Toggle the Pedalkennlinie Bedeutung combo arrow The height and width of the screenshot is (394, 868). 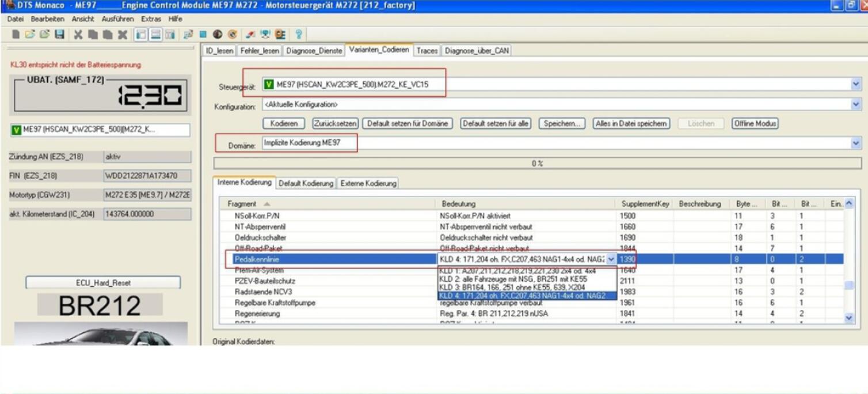click(611, 259)
